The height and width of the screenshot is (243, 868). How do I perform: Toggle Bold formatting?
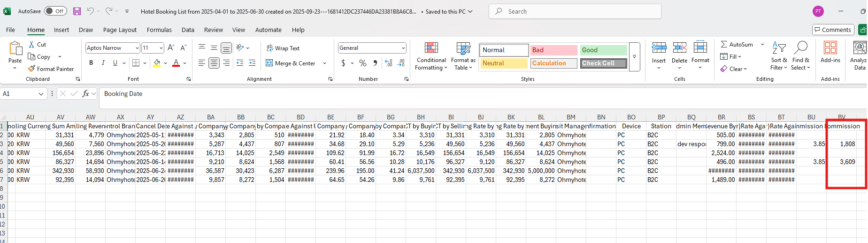tap(91, 63)
